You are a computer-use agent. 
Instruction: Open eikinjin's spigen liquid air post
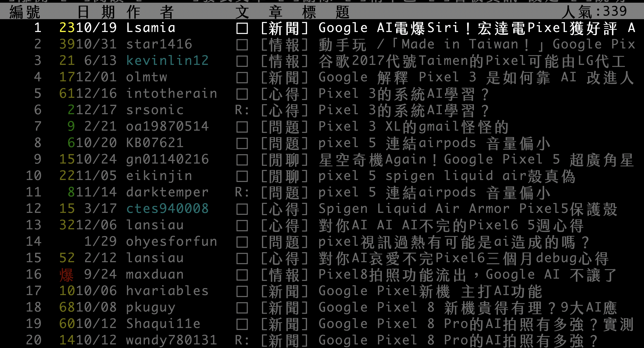[322, 176]
